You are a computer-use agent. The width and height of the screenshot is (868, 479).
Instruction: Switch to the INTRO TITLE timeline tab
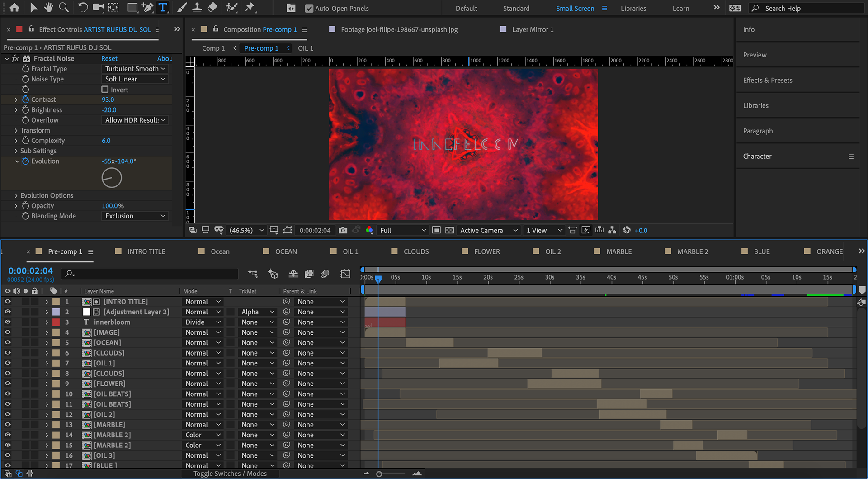[146, 251]
